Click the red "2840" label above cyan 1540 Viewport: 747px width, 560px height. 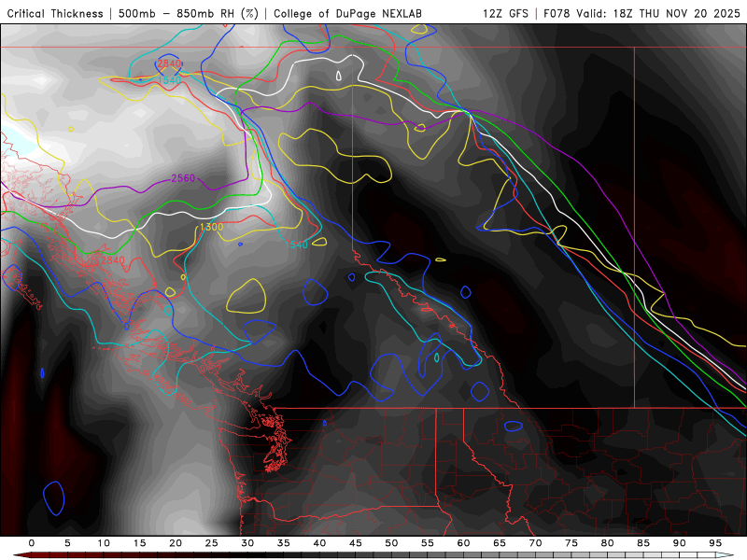click(169, 63)
